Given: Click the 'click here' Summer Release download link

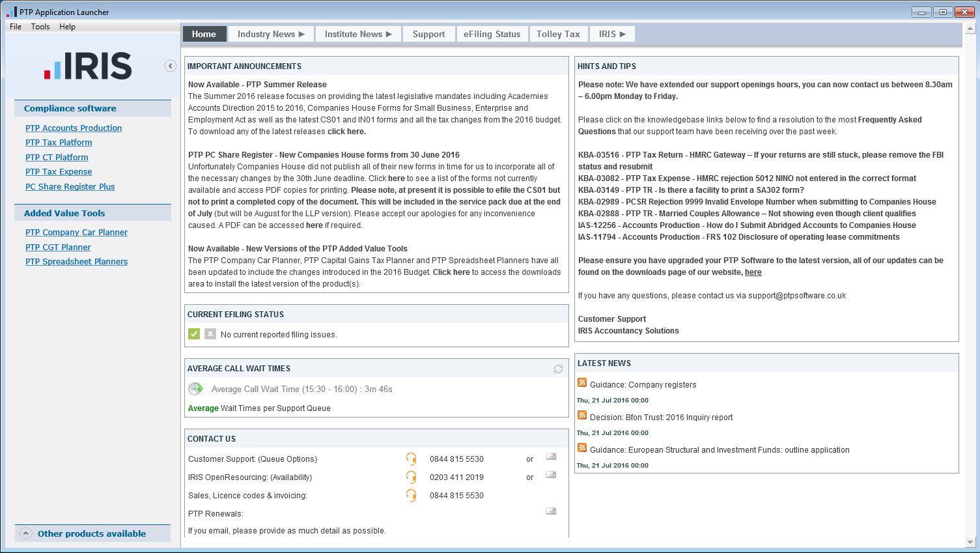Looking at the screenshot, I should pyautogui.click(x=346, y=132).
